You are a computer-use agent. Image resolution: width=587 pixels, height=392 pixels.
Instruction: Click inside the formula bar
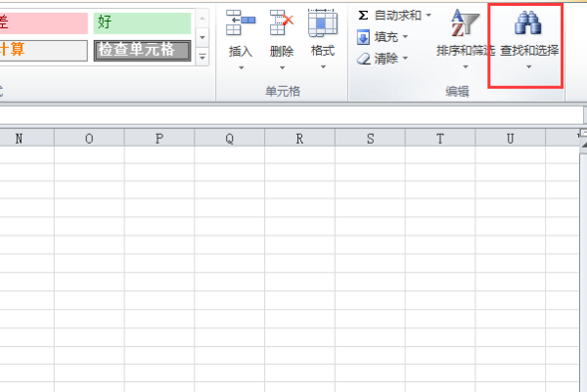click(x=292, y=114)
